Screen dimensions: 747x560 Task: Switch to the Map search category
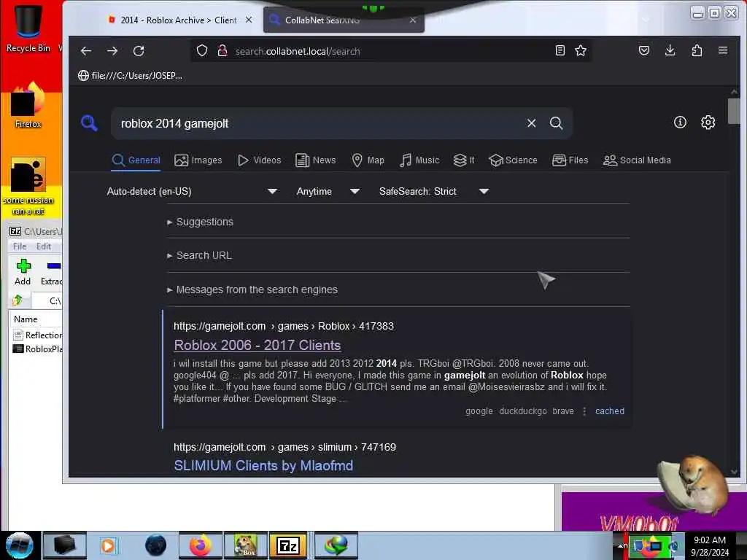(368, 160)
